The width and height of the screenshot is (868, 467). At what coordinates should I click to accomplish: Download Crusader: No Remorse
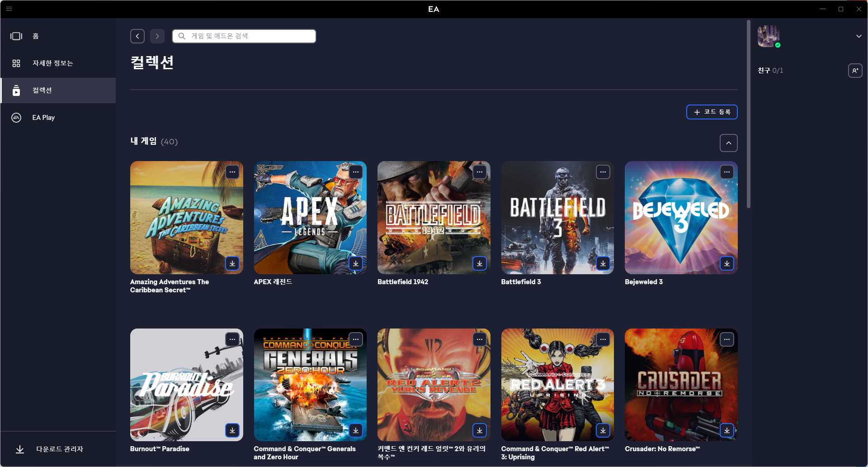pyautogui.click(x=727, y=430)
